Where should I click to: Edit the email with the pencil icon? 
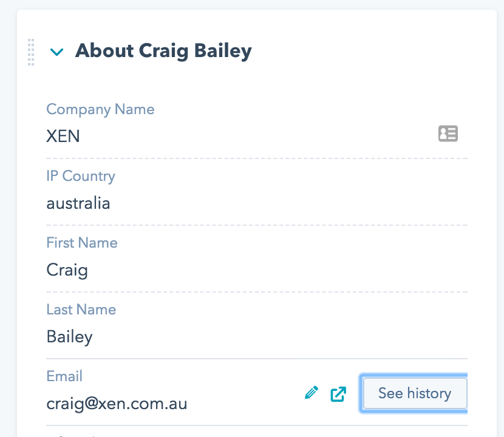click(x=312, y=393)
